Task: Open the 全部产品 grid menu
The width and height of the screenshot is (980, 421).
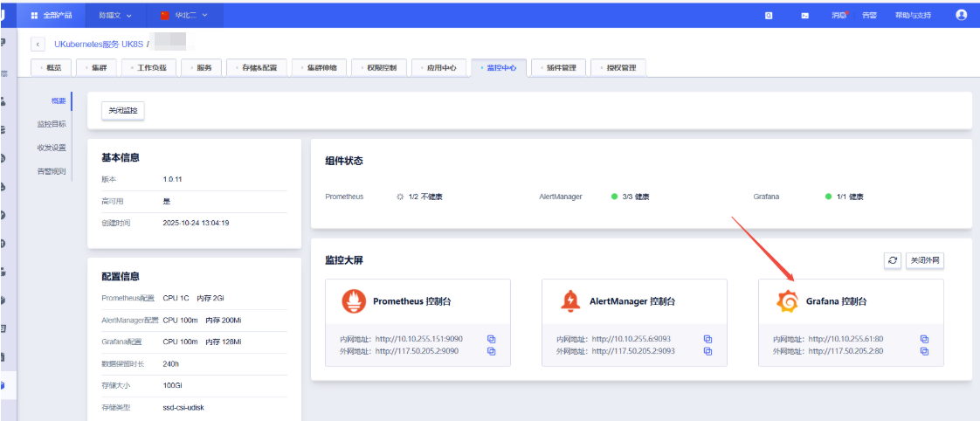Action: point(52,15)
